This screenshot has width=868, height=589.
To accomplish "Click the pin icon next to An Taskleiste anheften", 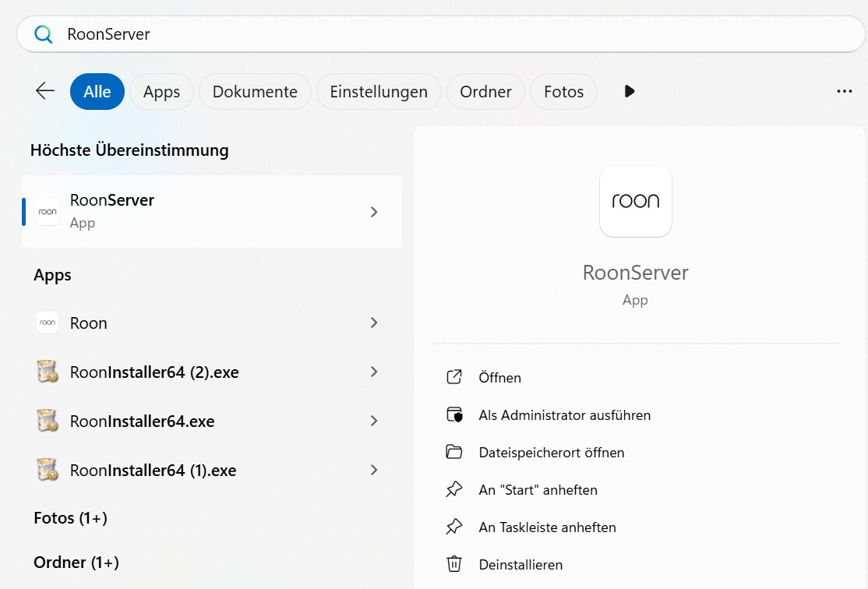I will (x=454, y=527).
